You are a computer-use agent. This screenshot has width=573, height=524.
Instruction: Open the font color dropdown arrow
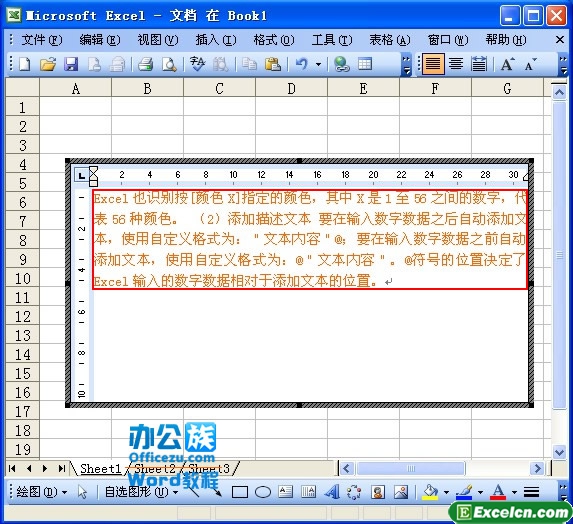pos(514,493)
